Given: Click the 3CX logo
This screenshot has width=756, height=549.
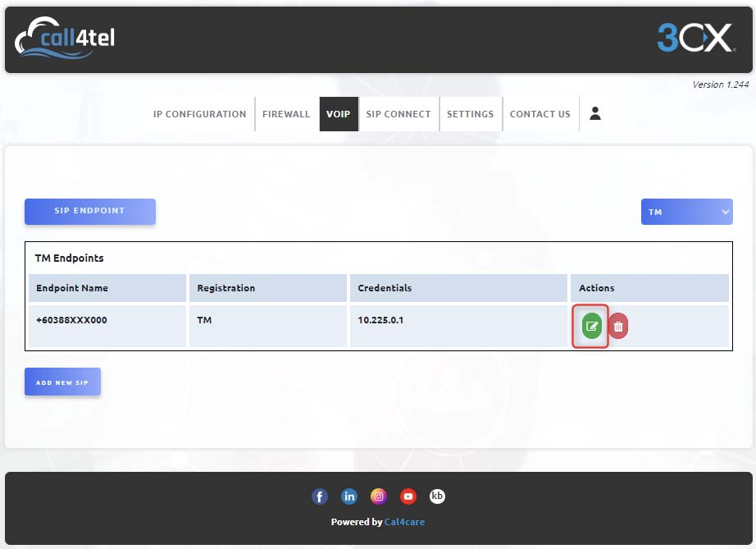Looking at the screenshot, I should pyautogui.click(x=696, y=38).
